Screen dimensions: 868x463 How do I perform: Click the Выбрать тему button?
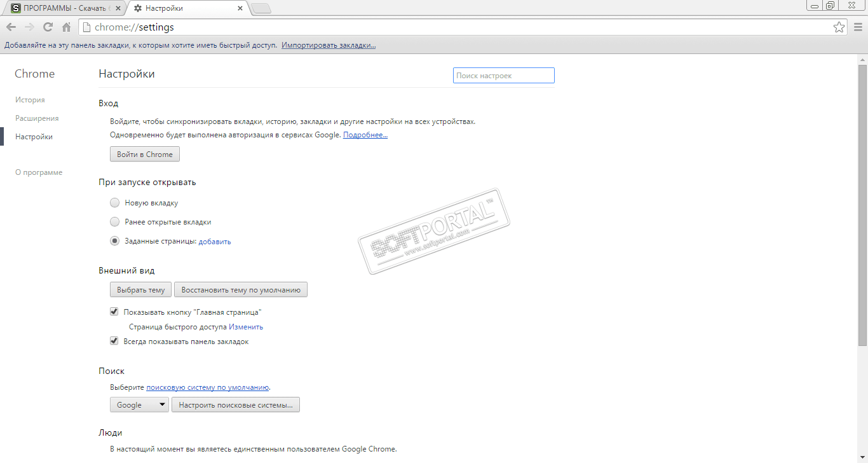coord(141,289)
